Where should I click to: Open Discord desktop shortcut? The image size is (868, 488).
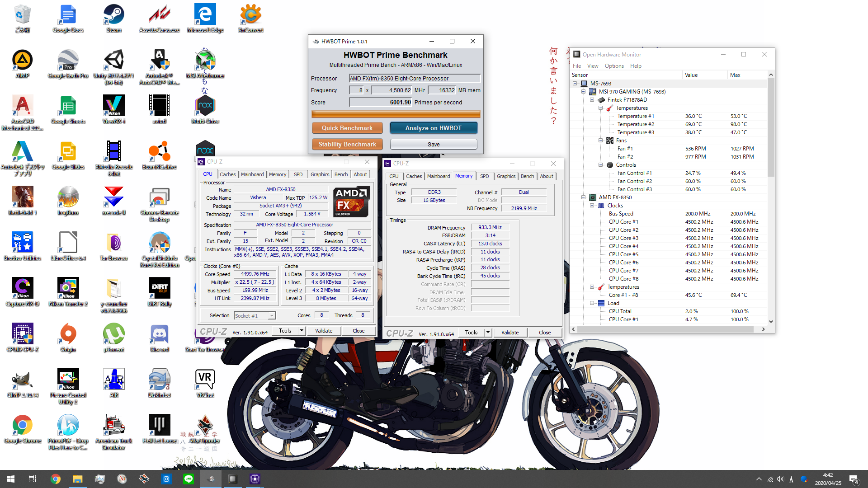(160, 338)
